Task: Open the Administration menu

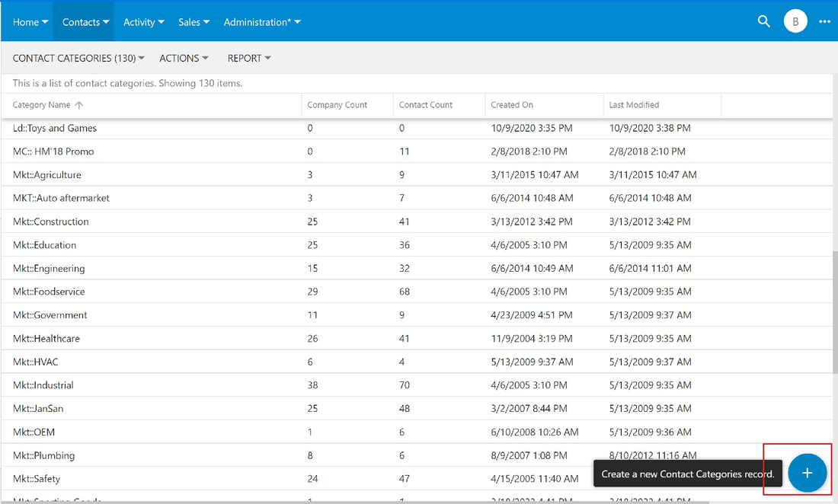Action: click(x=262, y=22)
